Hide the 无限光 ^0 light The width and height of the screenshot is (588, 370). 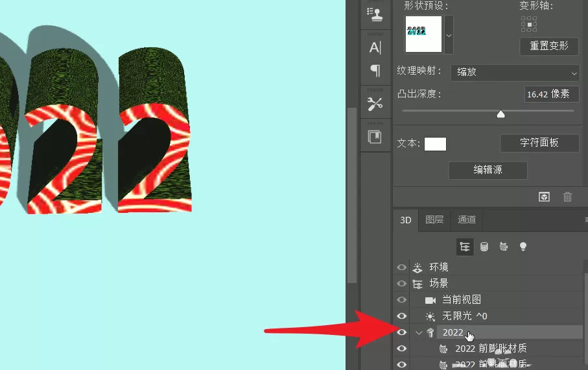tap(402, 316)
